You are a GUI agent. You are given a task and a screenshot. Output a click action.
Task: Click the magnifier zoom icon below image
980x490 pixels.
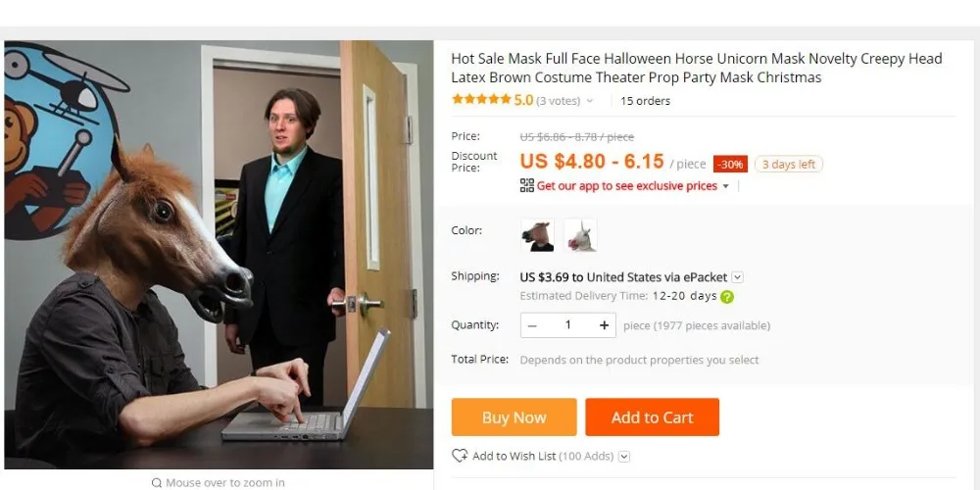[x=157, y=482]
